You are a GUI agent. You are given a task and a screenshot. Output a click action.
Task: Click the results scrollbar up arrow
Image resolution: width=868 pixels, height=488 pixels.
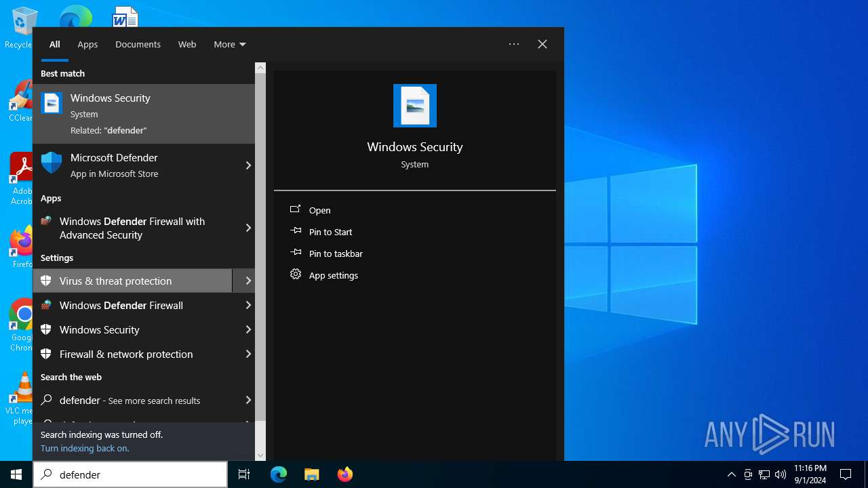(x=260, y=68)
